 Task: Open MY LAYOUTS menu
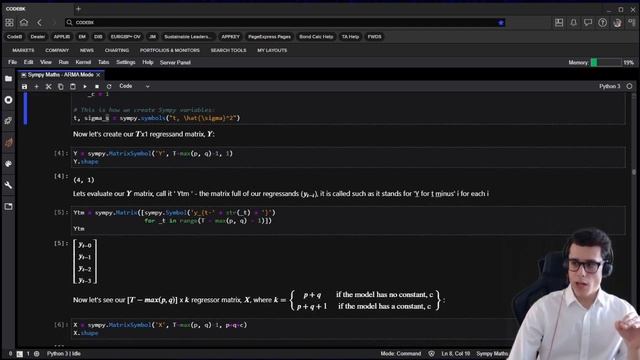coord(272,50)
